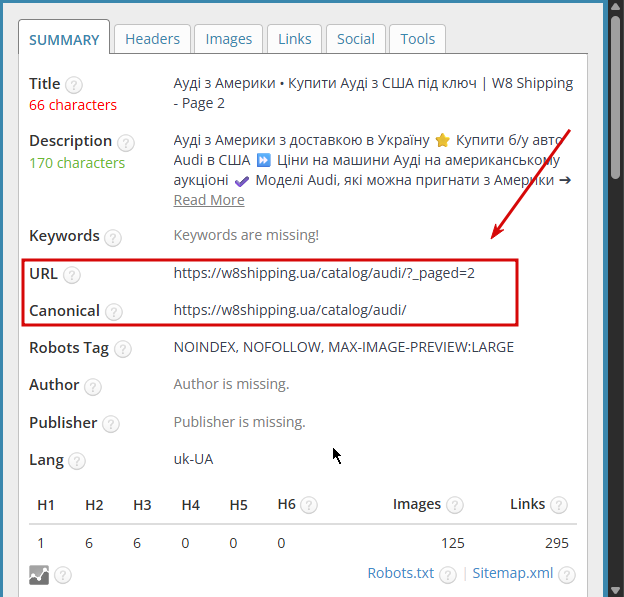Click the 'Publisher is missing.' message
The height and width of the screenshot is (597, 624).
click(239, 422)
